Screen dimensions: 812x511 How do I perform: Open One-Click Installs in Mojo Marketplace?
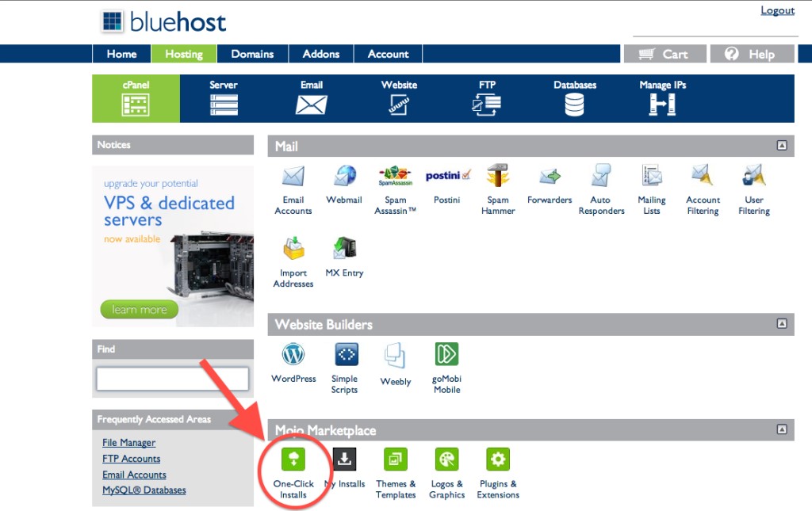point(293,474)
